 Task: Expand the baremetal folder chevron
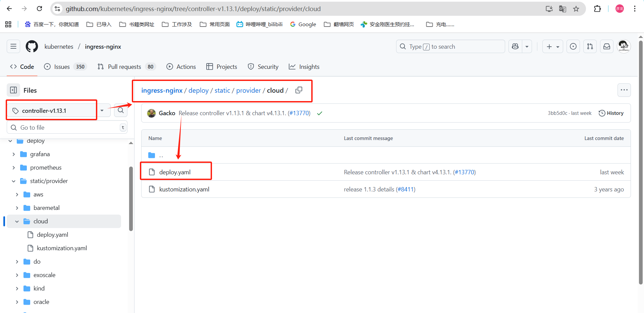point(17,208)
